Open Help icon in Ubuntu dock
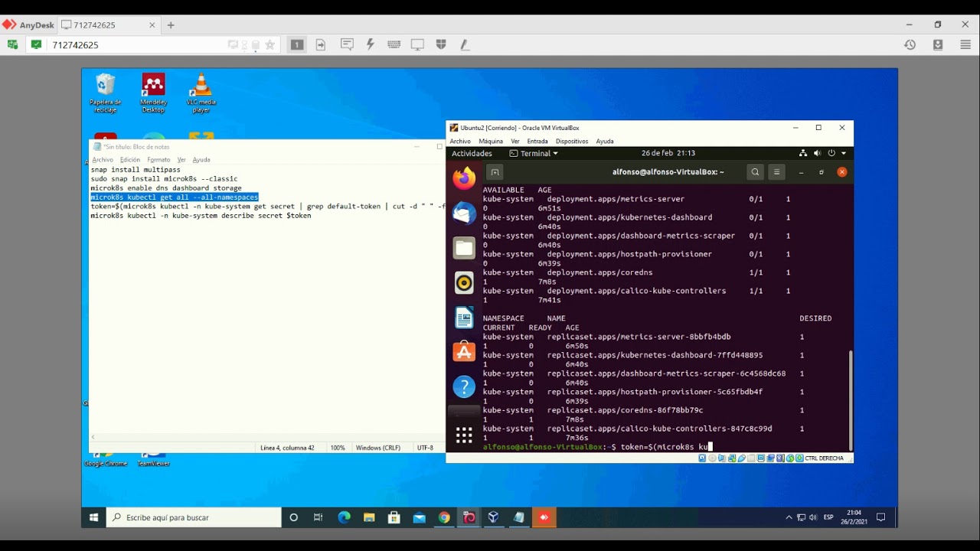This screenshot has height=551, width=980. [x=464, y=387]
